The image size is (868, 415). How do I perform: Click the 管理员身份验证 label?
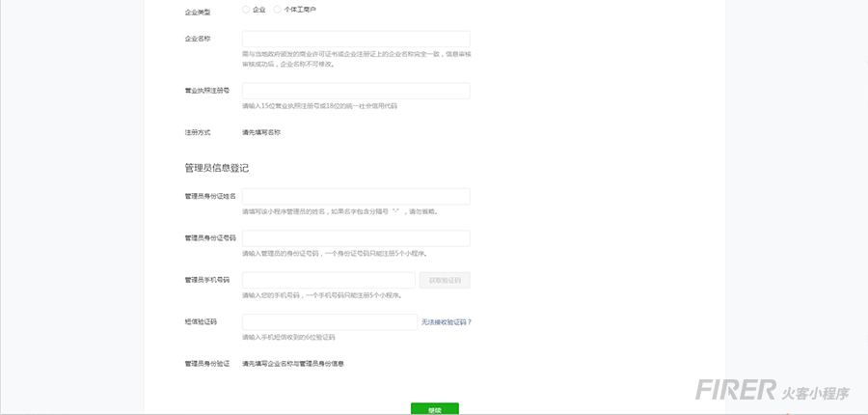point(207,364)
